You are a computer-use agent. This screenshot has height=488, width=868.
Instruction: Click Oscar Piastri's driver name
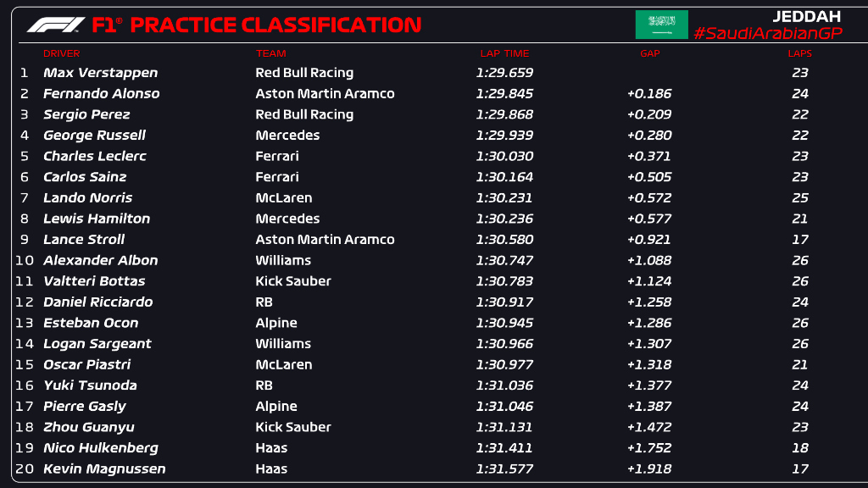86,364
